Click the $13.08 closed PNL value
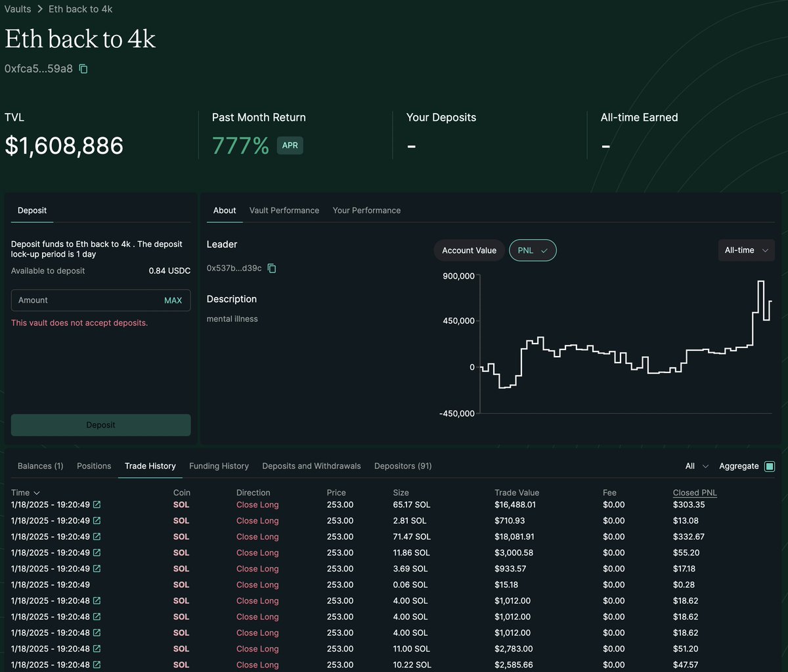The image size is (788, 672). tap(686, 520)
